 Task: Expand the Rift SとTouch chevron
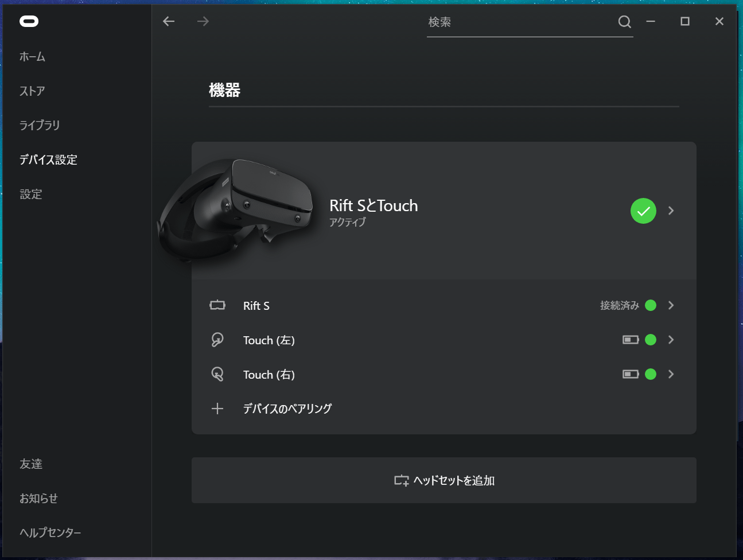(x=671, y=211)
